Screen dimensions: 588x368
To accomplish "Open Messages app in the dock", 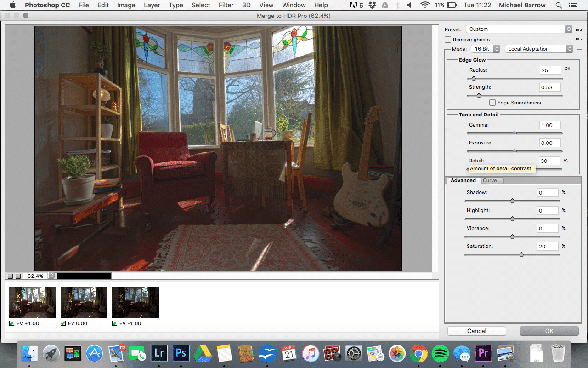I will pos(461,353).
